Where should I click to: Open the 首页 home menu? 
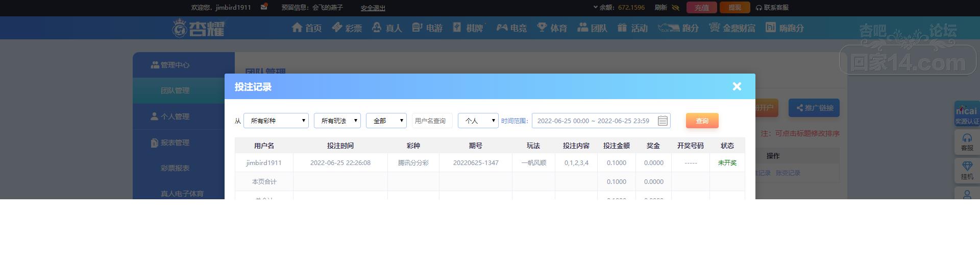point(307,28)
